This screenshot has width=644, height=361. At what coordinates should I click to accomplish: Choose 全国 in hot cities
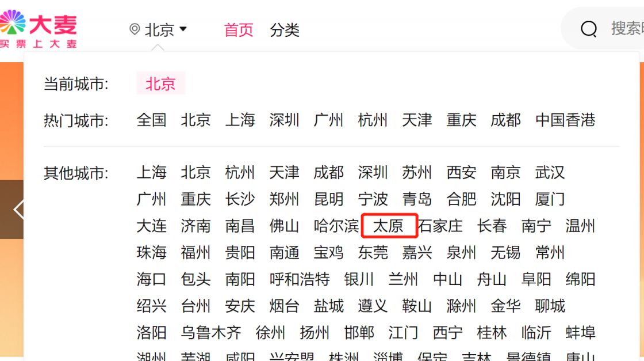tap(152, 120)
